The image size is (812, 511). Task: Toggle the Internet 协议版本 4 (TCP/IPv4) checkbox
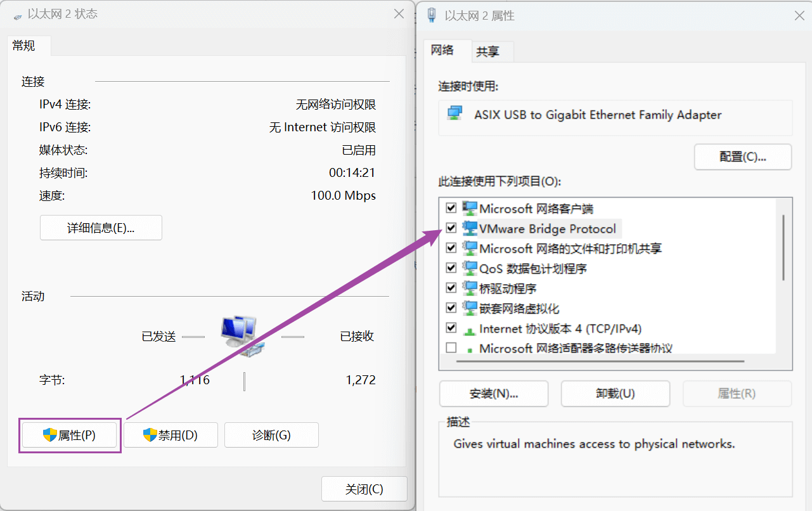pyautogui.click(x=451, y=328)
